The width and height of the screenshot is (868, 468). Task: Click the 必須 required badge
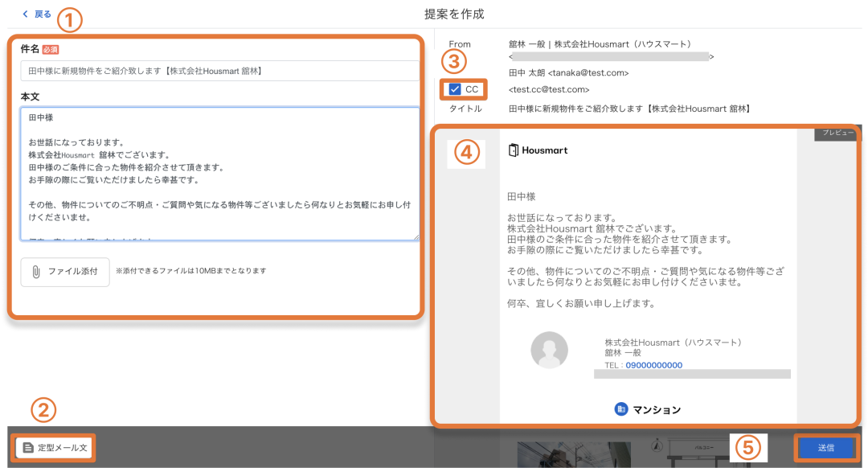click(x=51, y=49)
